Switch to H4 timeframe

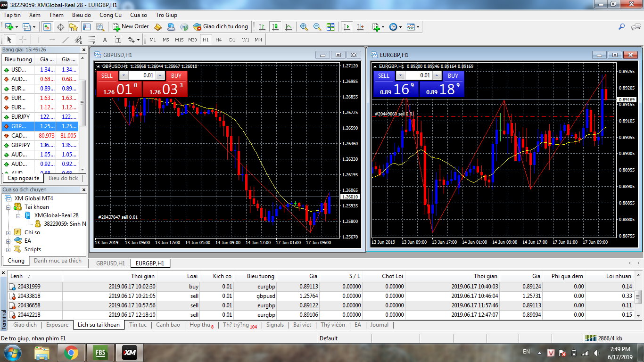tap(219, 40)
